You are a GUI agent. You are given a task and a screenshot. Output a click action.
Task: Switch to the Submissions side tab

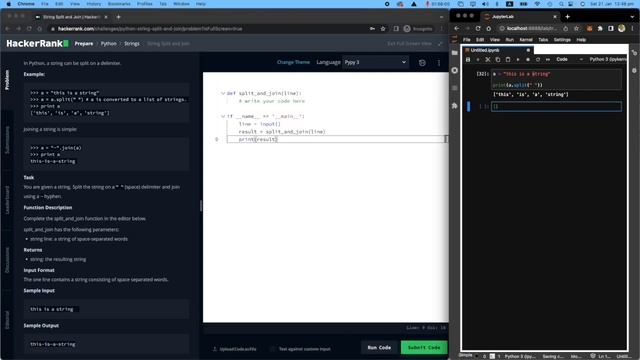[7, 140]
